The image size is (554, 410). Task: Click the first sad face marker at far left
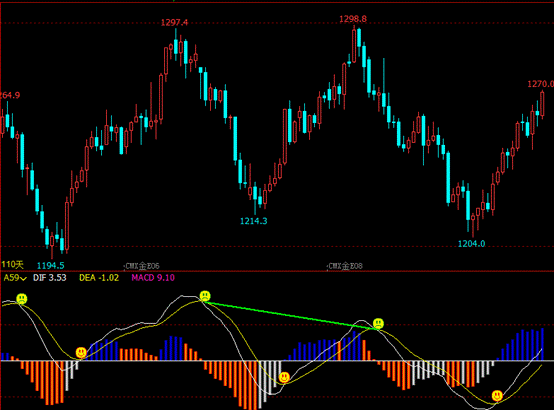coord(22,299)
